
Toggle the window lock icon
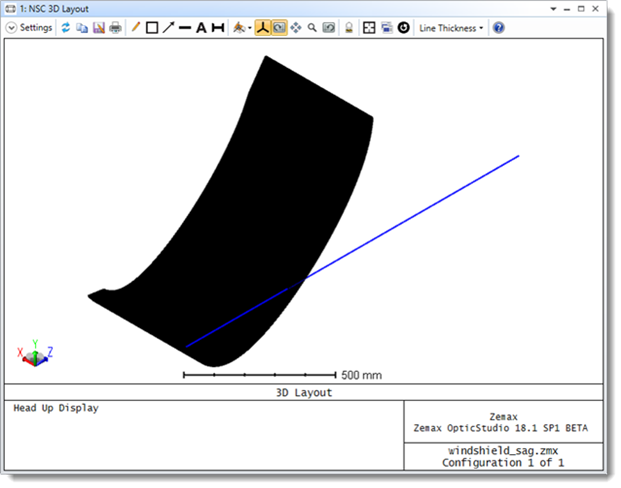[349, 28]
